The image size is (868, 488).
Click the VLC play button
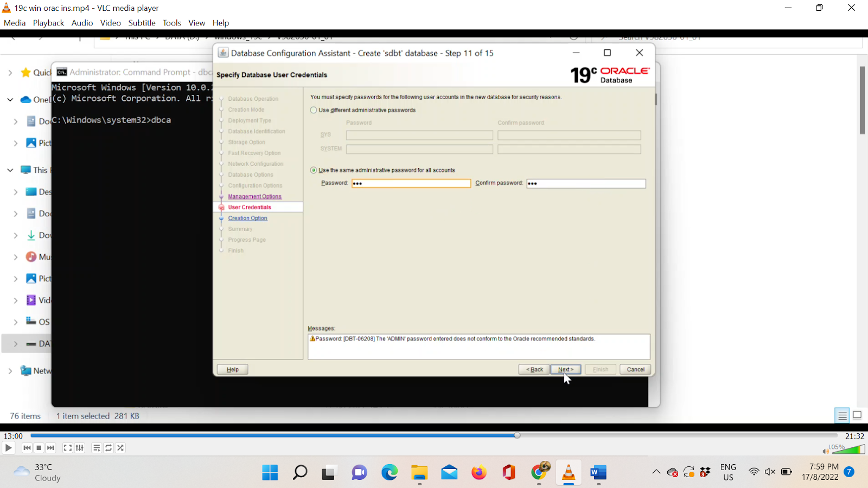(x=8, y=448)
